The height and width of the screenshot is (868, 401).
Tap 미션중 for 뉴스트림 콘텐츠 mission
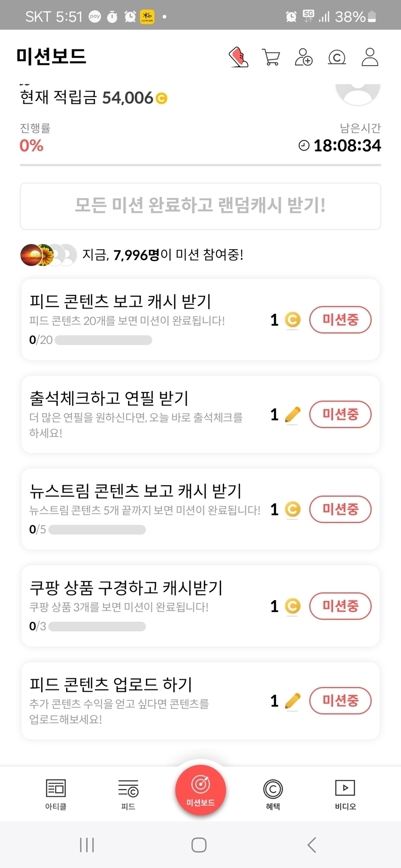coord(340,509)
